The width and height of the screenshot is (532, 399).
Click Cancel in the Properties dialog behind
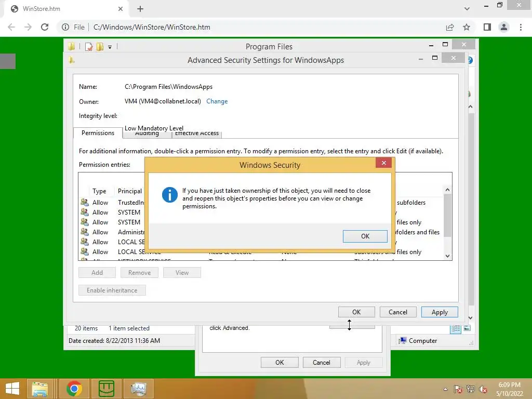click(321, 362)
